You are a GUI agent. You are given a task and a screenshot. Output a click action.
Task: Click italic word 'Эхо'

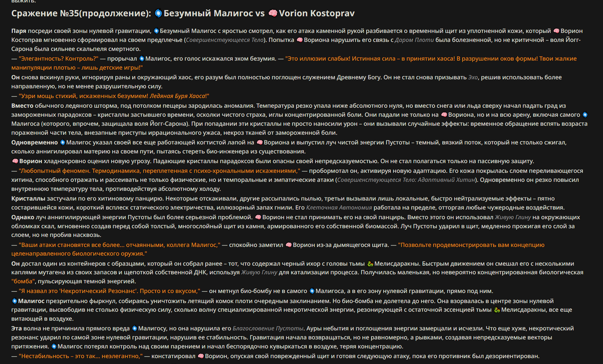point(473,77)
